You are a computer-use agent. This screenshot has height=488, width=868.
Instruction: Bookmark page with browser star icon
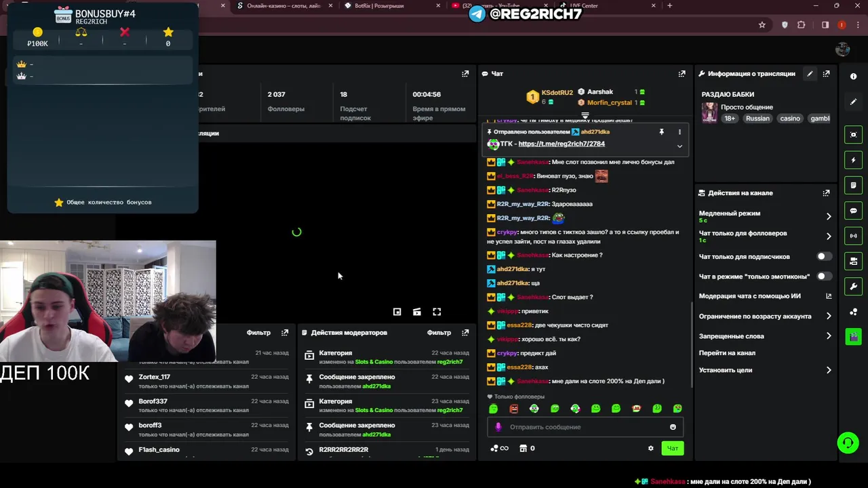pyautogui.click(x=762, y=25)
